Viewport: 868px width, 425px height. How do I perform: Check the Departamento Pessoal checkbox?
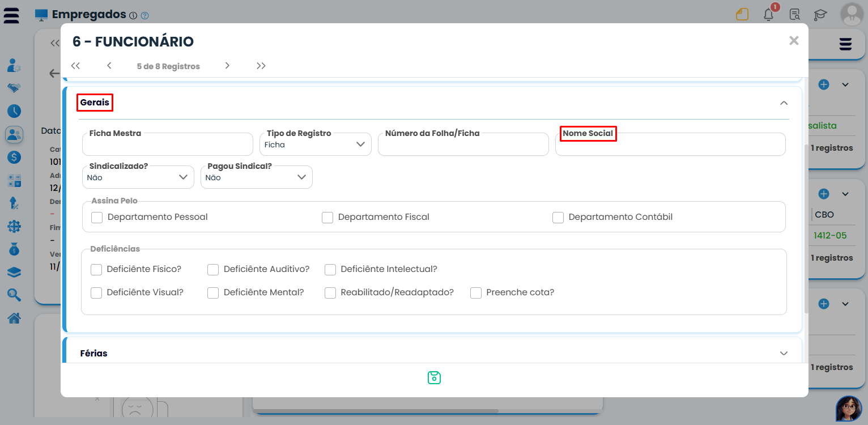point(97,218)
